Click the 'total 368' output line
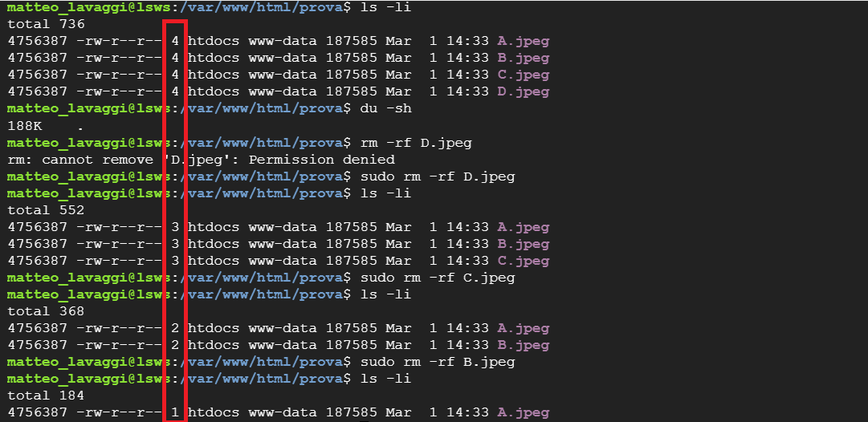Viewport: 868px width, 422px height. coord(46,311)
